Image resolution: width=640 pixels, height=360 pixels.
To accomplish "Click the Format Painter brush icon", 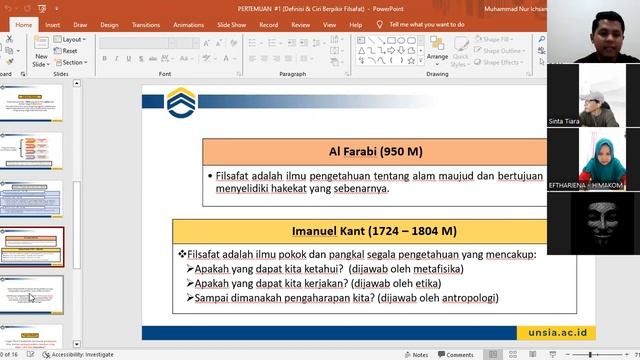I will point(9,62).
